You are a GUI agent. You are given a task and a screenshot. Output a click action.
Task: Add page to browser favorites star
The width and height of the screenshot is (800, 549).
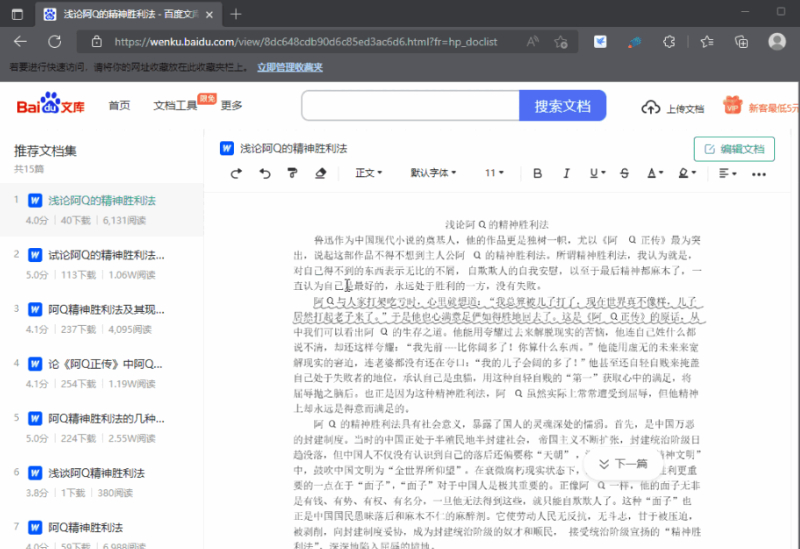point(561,42)
